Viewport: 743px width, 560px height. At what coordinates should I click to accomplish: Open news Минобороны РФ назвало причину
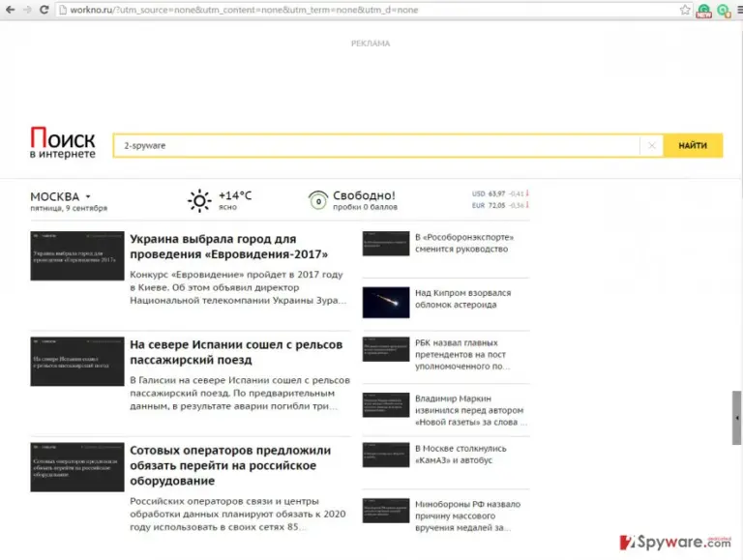[x=467, y=516]
